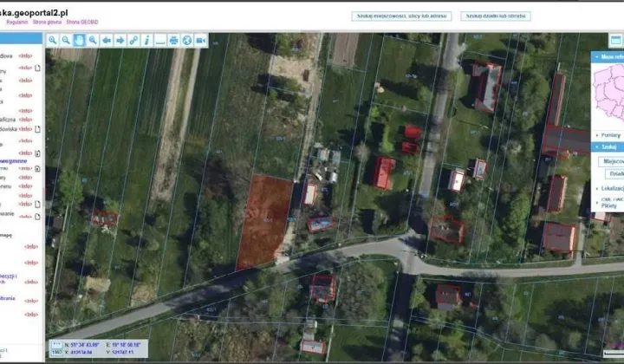Click the N latitude value in coordinates box
The image size is (624, 364).
(85, 345)
